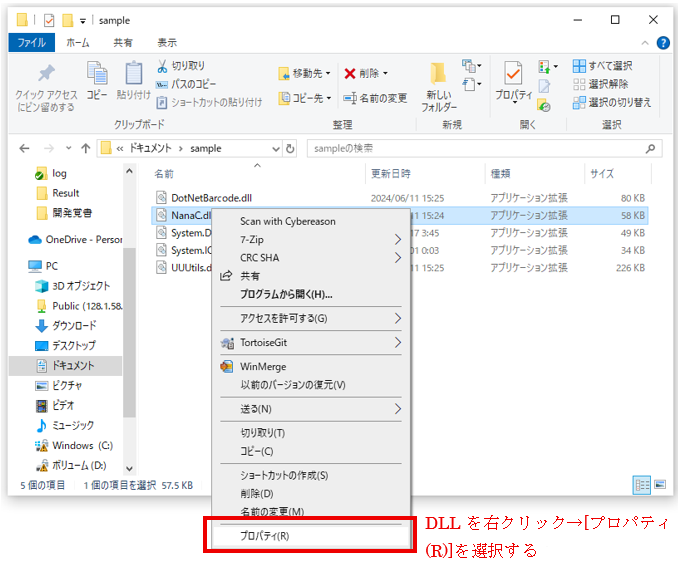
Task: Switch to Large icons view in status bar
Action: pyautogui.click(x=660, y=484)
